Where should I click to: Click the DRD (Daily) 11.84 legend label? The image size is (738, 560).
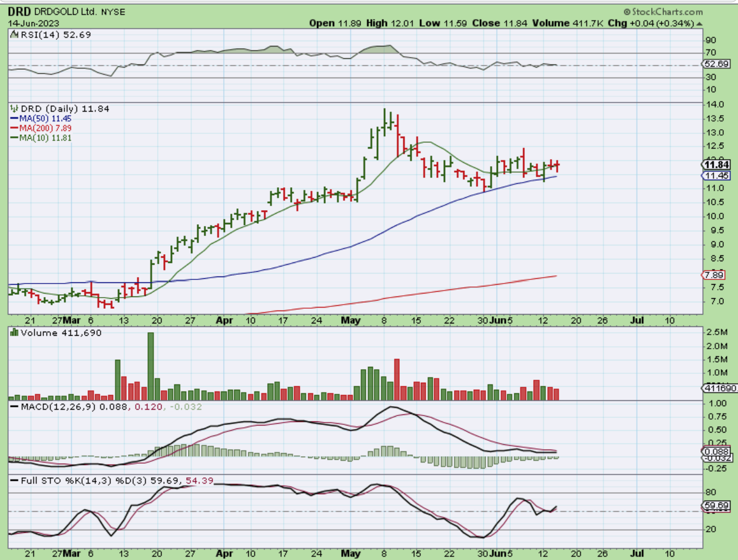click(x=65, y=109)
